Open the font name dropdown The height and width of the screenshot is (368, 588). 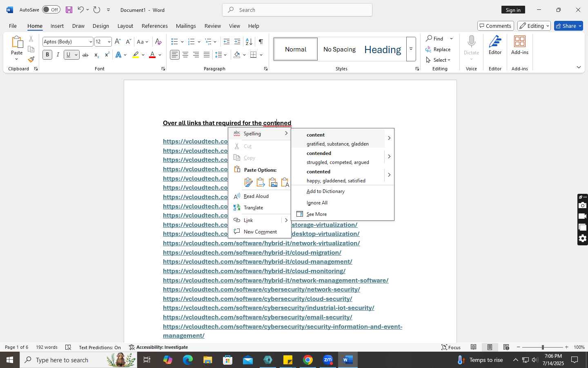tap(91, 42)
